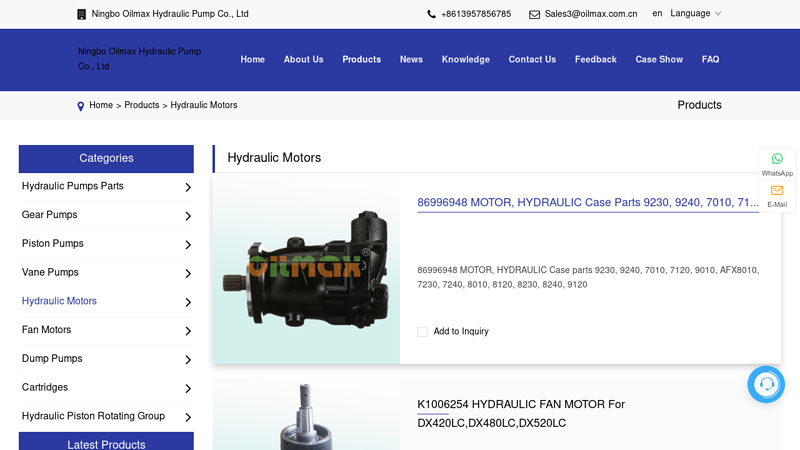Open the Language dropdown
800x450 pixels.
click(695, 14)
